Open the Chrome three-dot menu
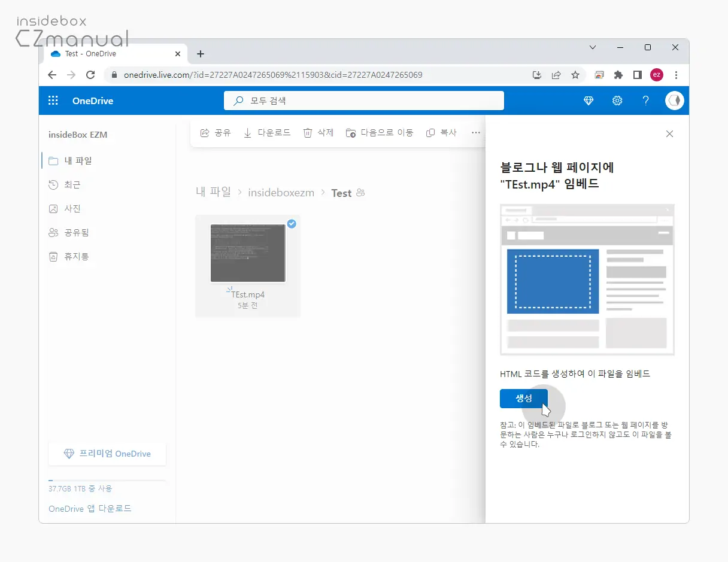The width and height of the screenshot is (728, 562). pyautogui.click(x=676, y=75)
